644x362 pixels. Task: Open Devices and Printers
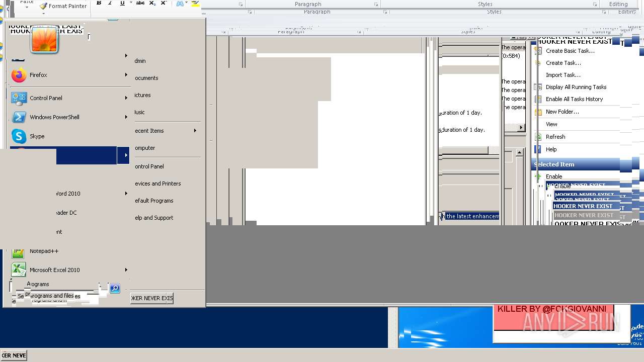pos(157,184)
